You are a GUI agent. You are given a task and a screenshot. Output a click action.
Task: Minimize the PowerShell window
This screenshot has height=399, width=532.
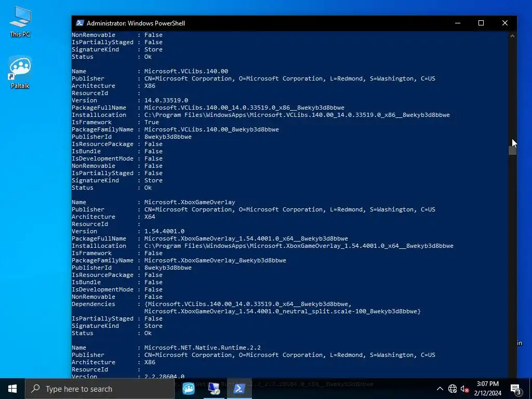point(458,23)
